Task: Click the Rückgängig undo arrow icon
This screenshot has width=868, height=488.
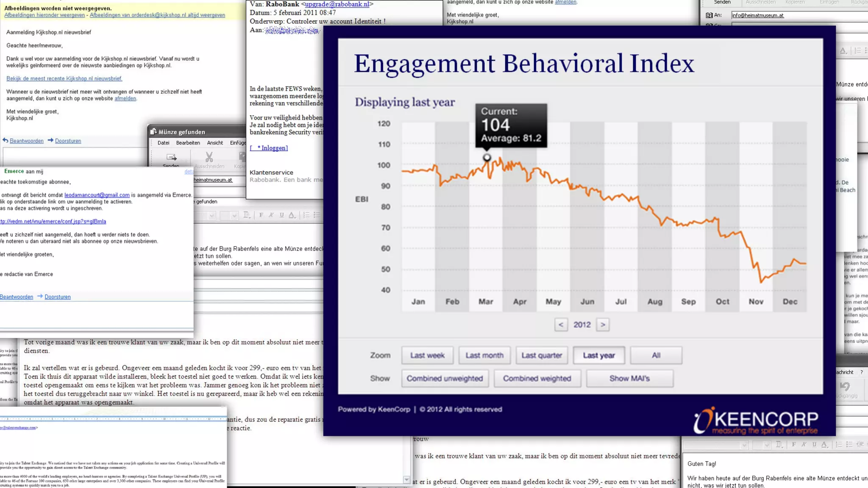Action: 845,386
